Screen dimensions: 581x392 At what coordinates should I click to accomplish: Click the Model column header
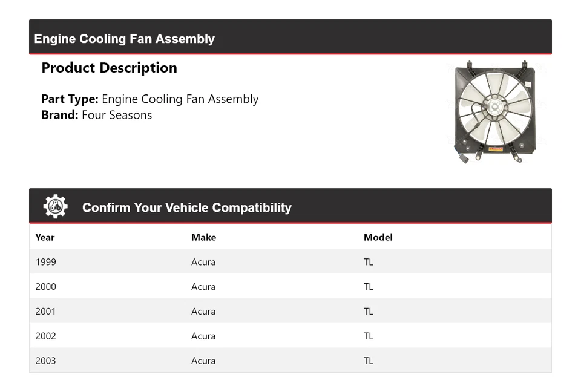pos(378,237)
